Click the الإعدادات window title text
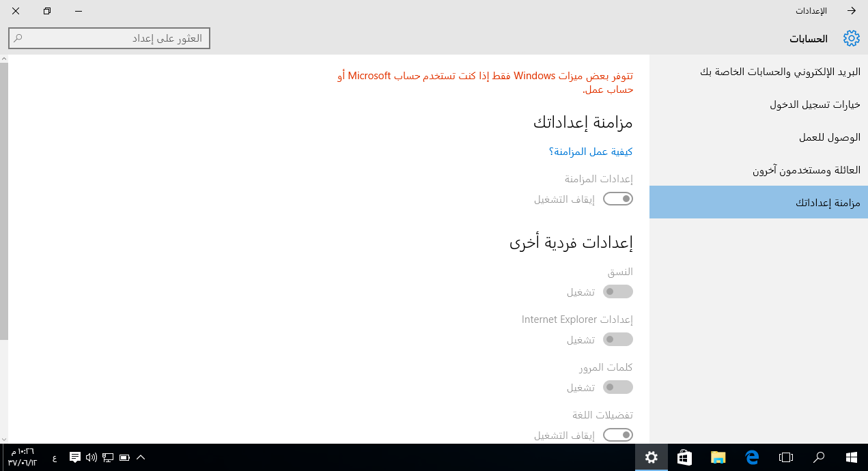868x471 pixels. tap(811, 11)
